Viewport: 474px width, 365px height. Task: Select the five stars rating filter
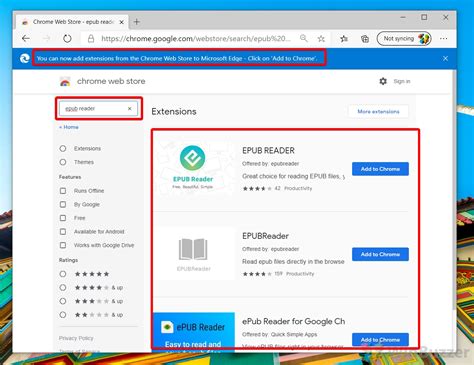tap(63, 274)
